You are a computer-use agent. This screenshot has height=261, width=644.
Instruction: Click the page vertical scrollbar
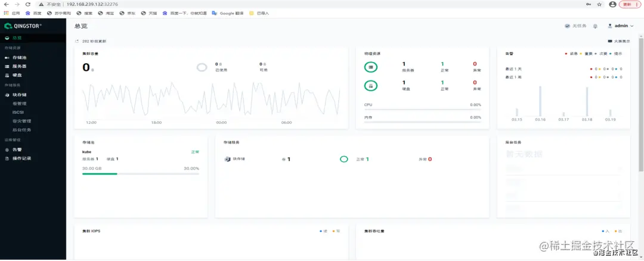point(641,105)
